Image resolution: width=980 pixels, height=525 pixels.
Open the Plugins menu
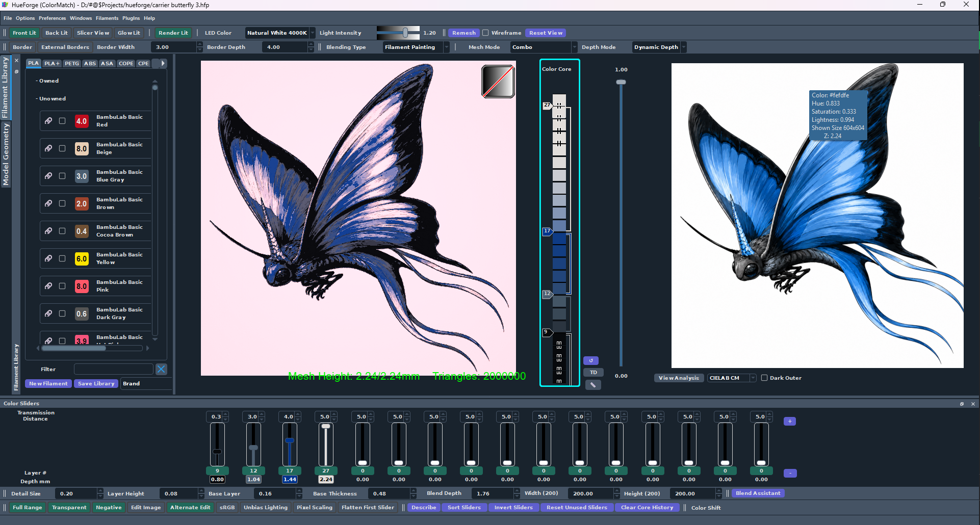point(131,18)
